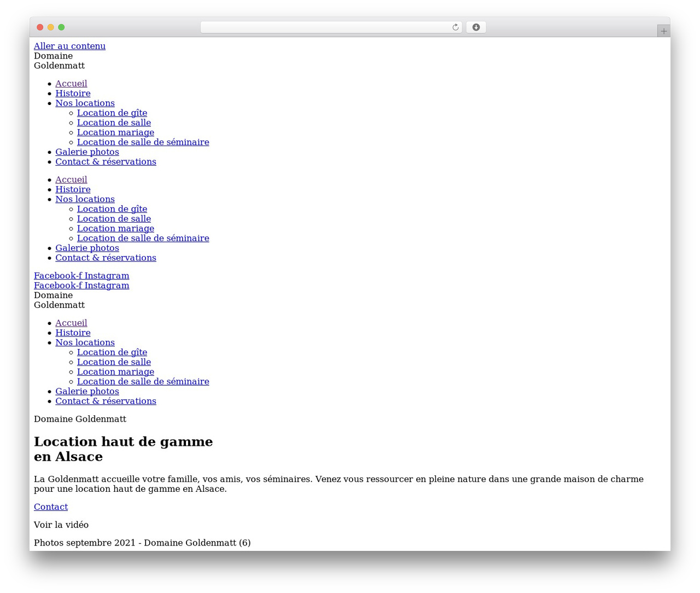Viewport: 700px width, 593px height.
Task: Visit Nos locations in the last menu list
Action: click(x=85, y=342)
